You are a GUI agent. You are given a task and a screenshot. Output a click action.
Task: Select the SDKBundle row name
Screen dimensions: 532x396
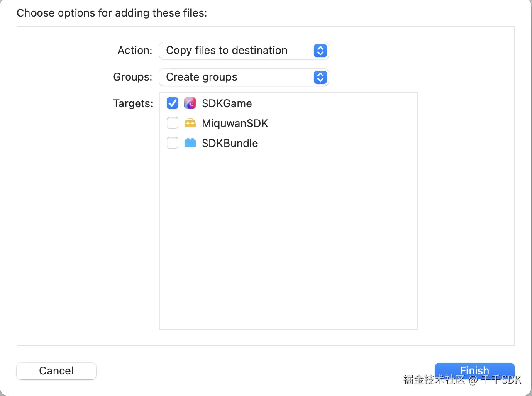(229, 143)
